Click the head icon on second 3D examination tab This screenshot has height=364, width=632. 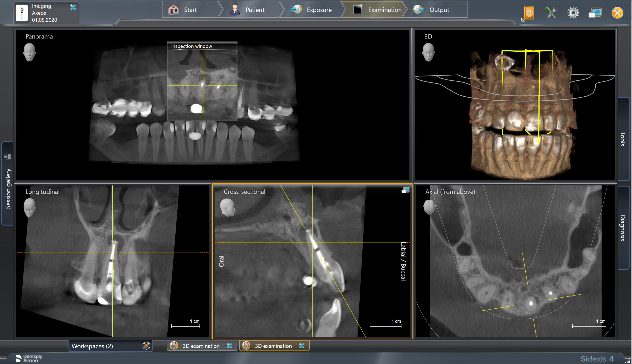246,346
